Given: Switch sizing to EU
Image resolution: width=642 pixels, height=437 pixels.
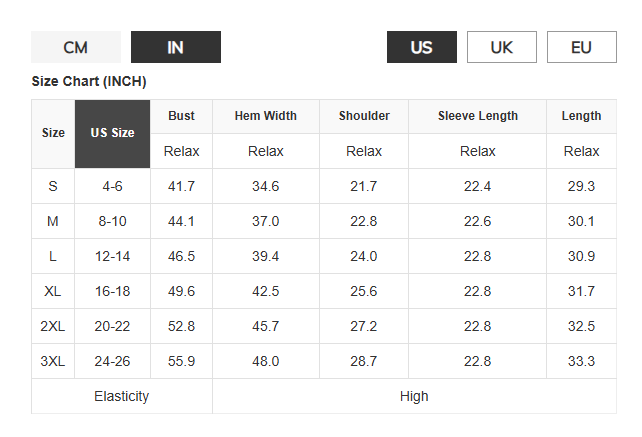Looking at the screenshot, I should coord(581,47).
